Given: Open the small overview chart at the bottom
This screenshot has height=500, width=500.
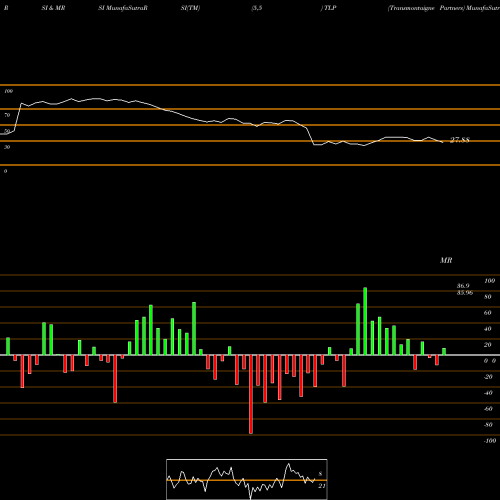Looking at the screenshot, I should tap(247, 479).
